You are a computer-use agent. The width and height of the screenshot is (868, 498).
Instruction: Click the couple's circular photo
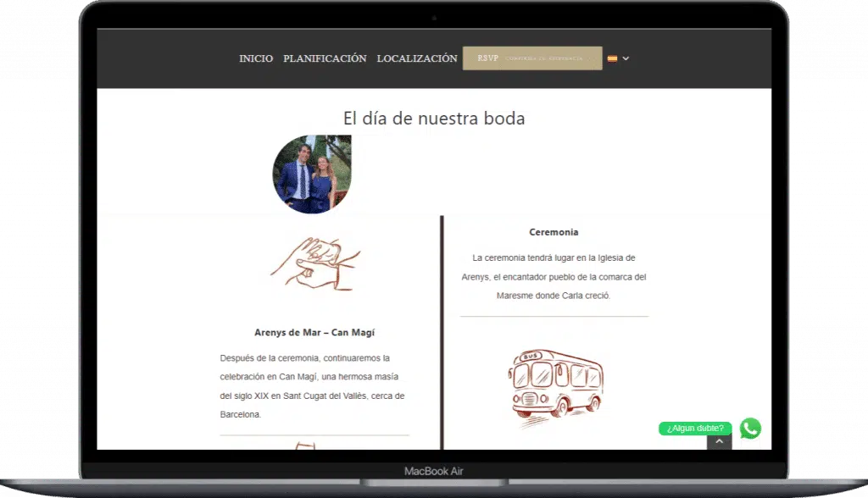coord(311,174)
